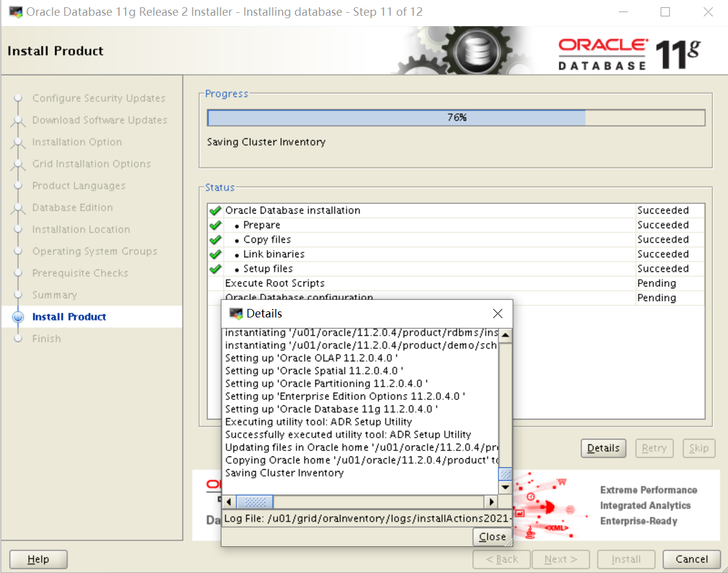This screenshot has height=573, width=728.
Task: Select Grid Installation Options step
Action: click(92, 164)
